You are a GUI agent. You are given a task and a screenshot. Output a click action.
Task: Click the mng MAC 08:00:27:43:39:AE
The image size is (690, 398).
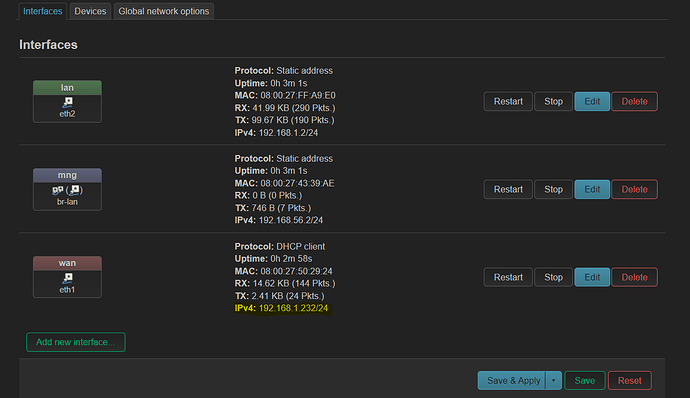297,183
